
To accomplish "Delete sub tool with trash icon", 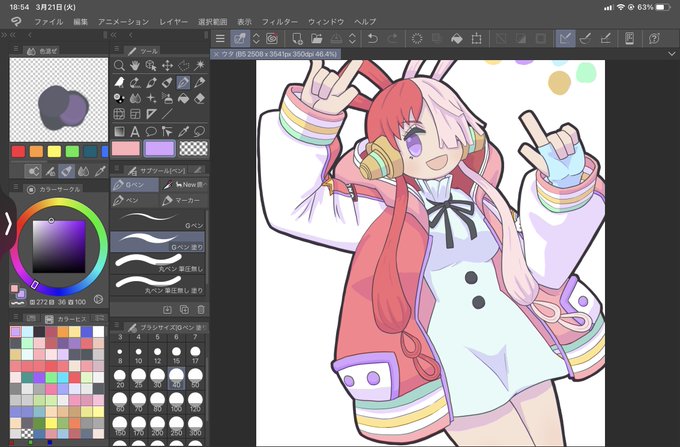I will 201,309.
